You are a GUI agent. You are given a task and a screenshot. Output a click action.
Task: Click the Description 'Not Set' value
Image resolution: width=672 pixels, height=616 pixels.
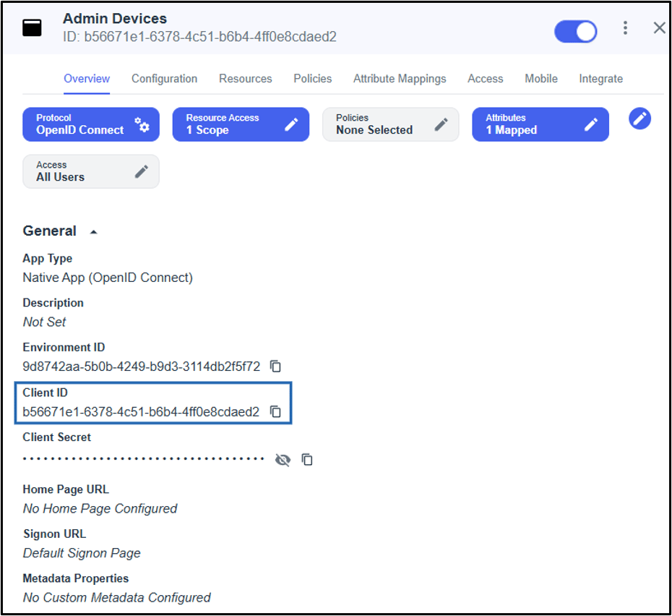45,322
